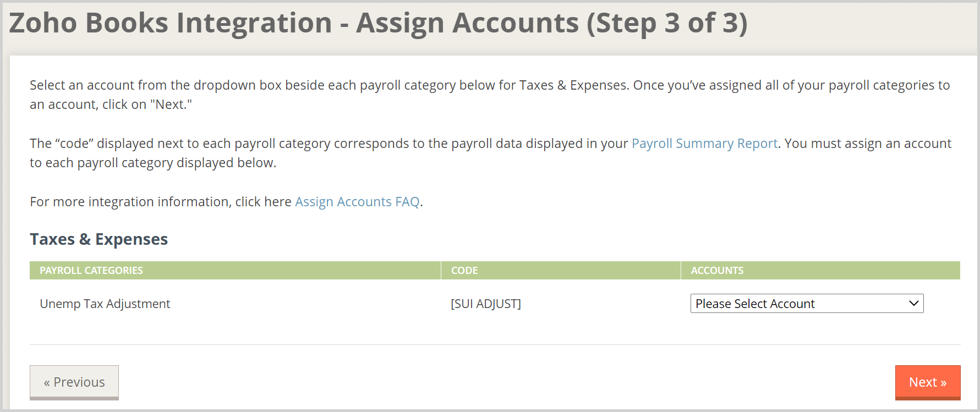This screenshot has height=412, width=980.
Task: Click the account selection box in Accounts column
Action: [x=806, y=303]
